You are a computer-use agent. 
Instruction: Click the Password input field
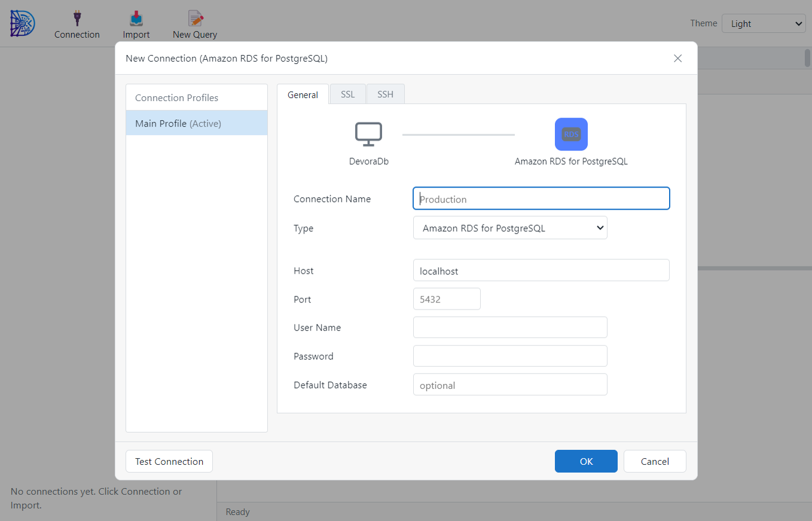click(510, 356)
